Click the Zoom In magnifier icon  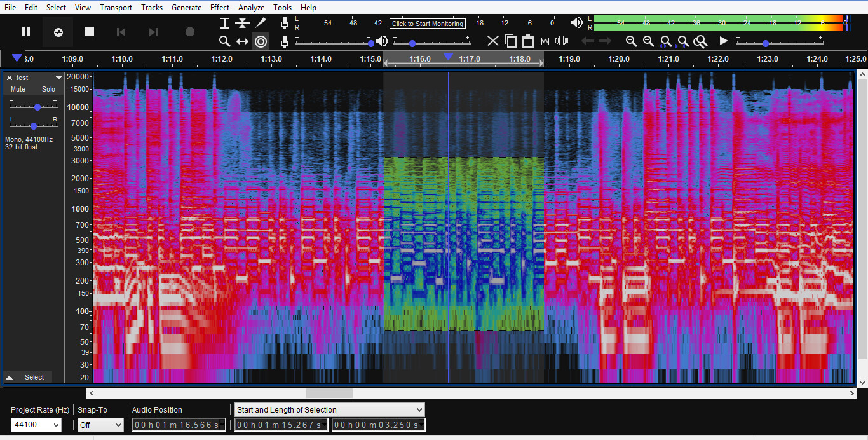(631, 41)
